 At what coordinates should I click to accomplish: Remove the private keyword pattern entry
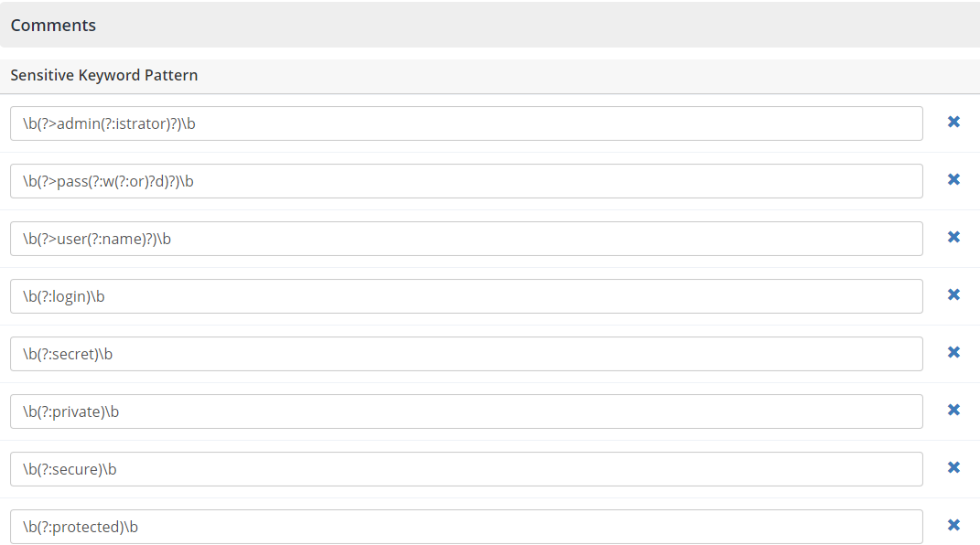953,410
